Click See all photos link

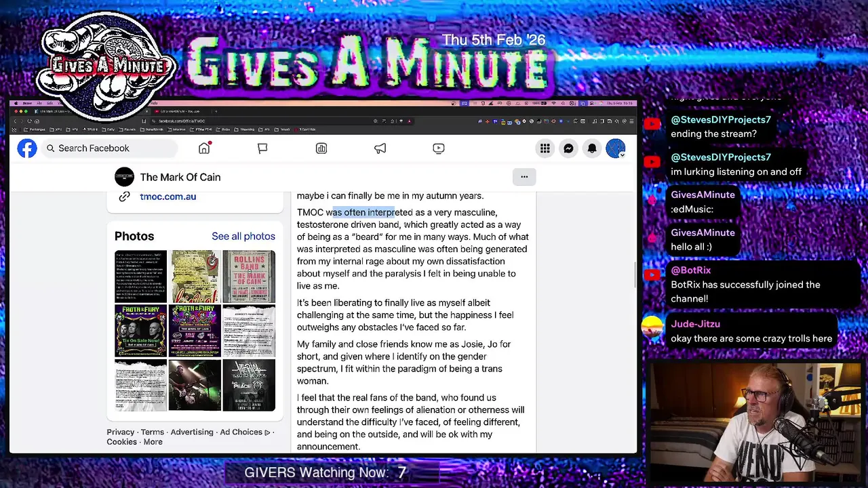(243, 236)
